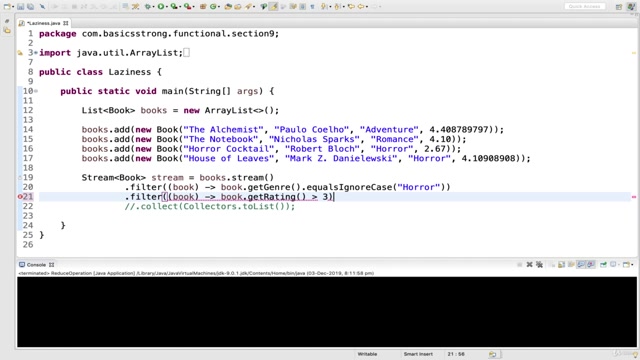The height and width of the screenshot is (360, 640).
Task: Expand the Run launch dropdown arrow
Action: 167,7
